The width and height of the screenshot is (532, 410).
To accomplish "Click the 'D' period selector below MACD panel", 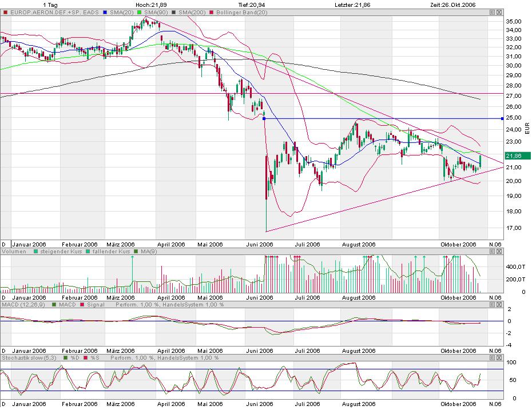I will (4, 351).
